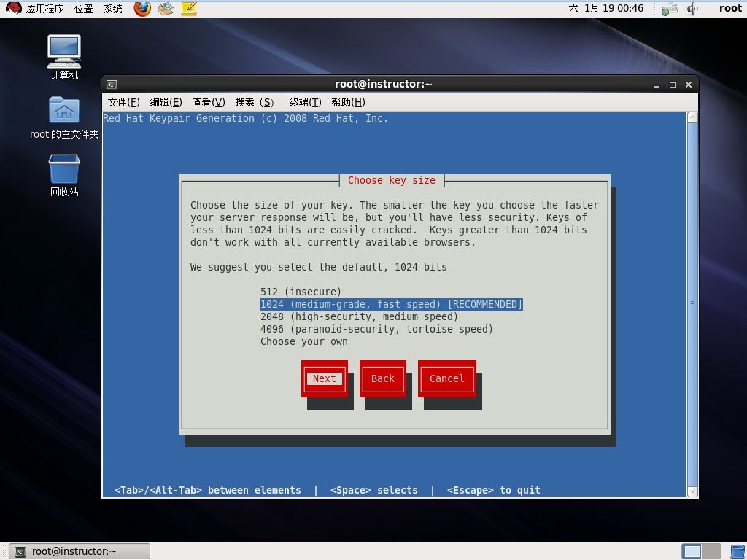Click the root@instructor:~ window title
Viewport: 747px width, 560px height.
point(384,85)
